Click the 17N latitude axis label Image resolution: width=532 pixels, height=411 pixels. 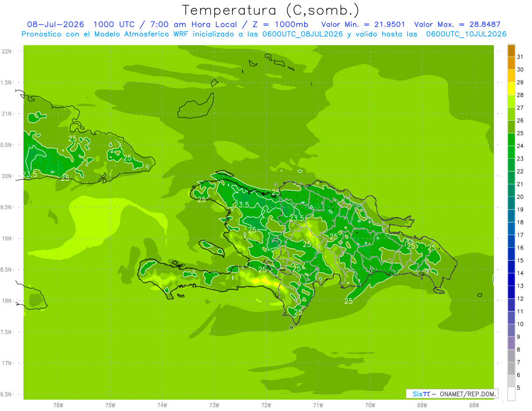[x=7, y=363]
